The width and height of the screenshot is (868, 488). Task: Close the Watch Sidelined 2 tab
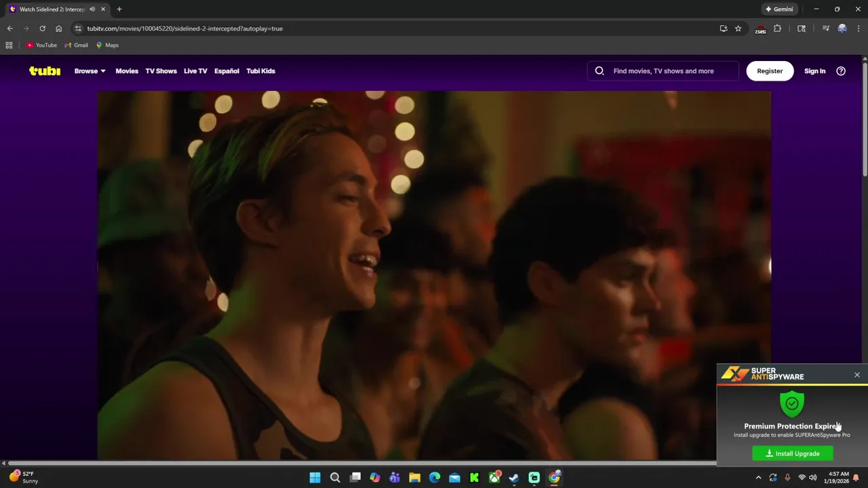pyautogui.click(x=103, y=9)
